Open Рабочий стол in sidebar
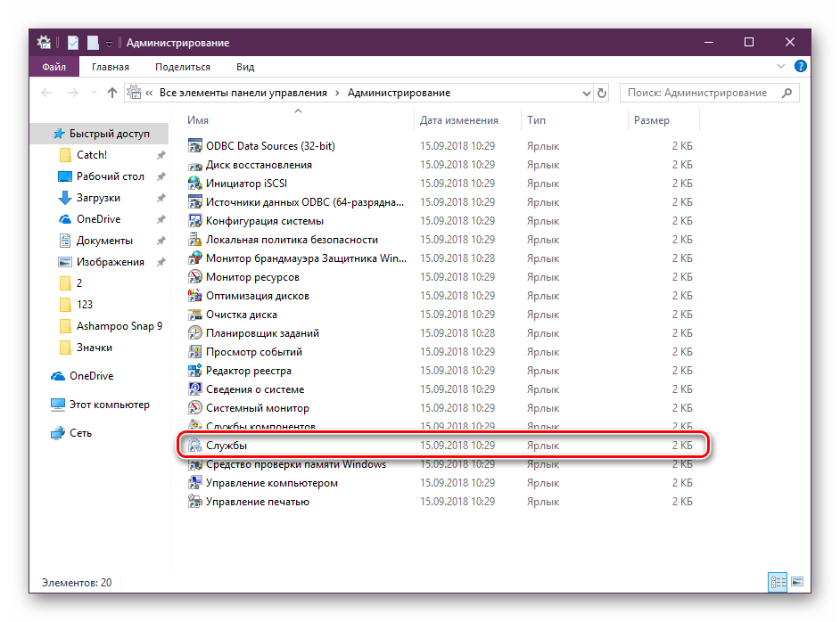The height and width of the screenshot is (622, 840). point(111,176)
